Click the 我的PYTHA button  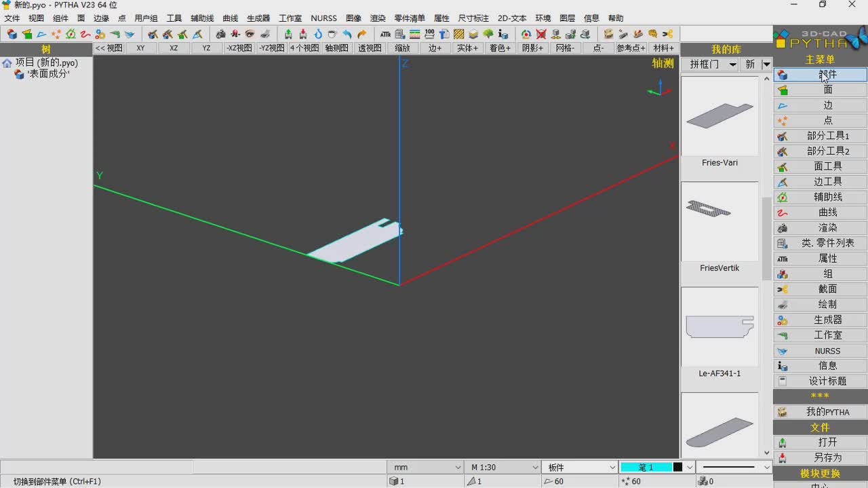[x=820, y=412]
